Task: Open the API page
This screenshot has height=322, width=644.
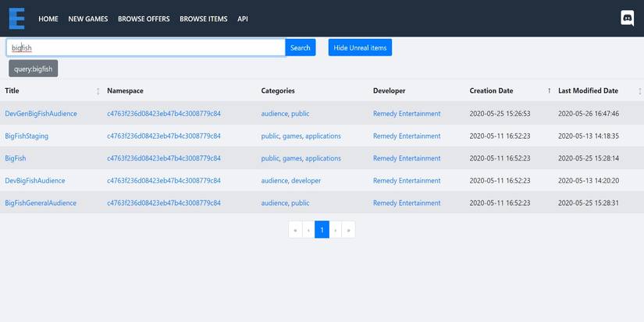Action: point(243,19)
